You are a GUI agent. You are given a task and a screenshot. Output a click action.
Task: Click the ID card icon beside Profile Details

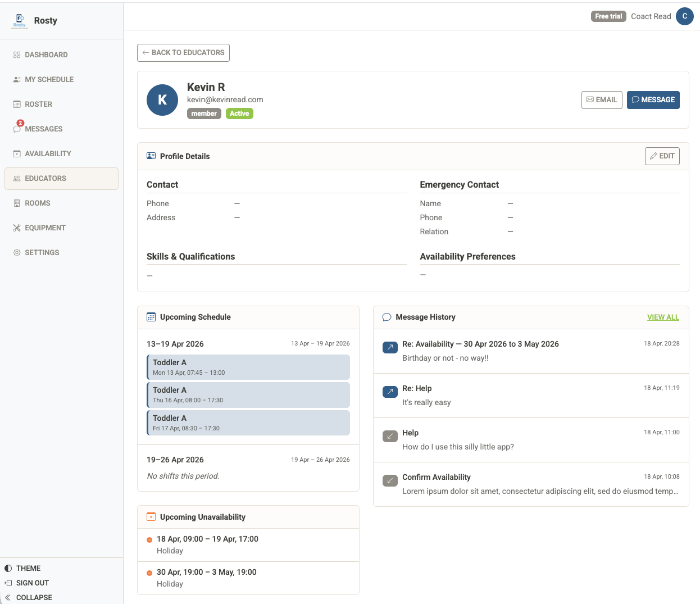[x=151, y=156]
